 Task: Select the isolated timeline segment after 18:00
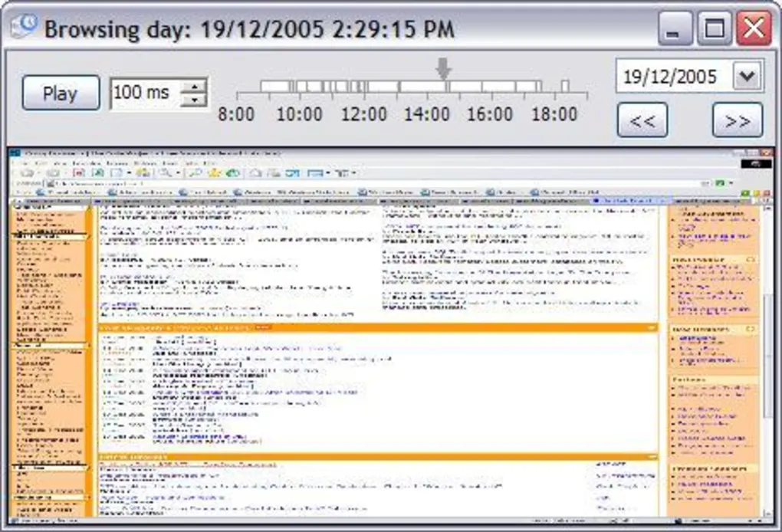pyautogui.click(x=565, y=86)
